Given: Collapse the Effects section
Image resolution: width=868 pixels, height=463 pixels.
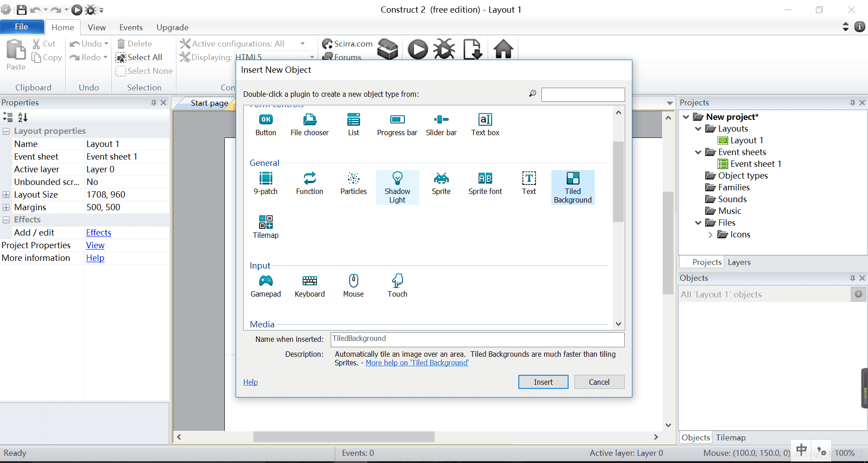Looking at the screenshot, I should pyautogui.click(x=6, y=220).
